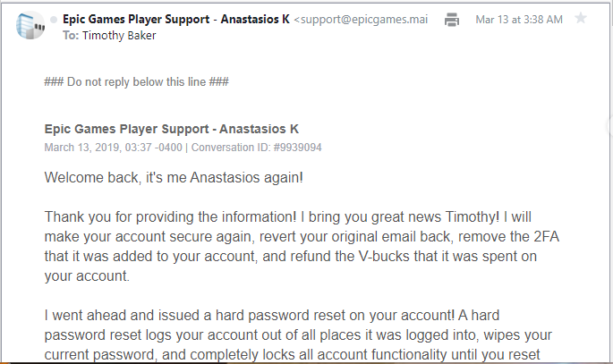Click the March 13, 2019, 03:37 -0400 date line
Image resolution: width=613 pixels, height=364 pixels.
113,148
